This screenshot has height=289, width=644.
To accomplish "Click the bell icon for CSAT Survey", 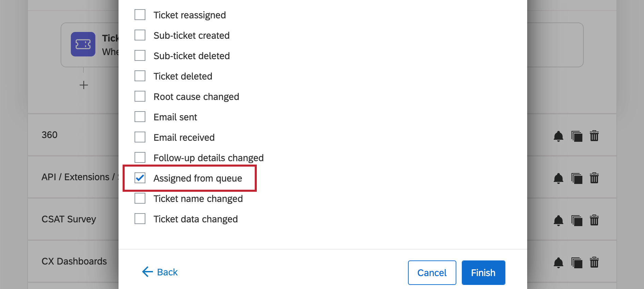I will [558, 221].
